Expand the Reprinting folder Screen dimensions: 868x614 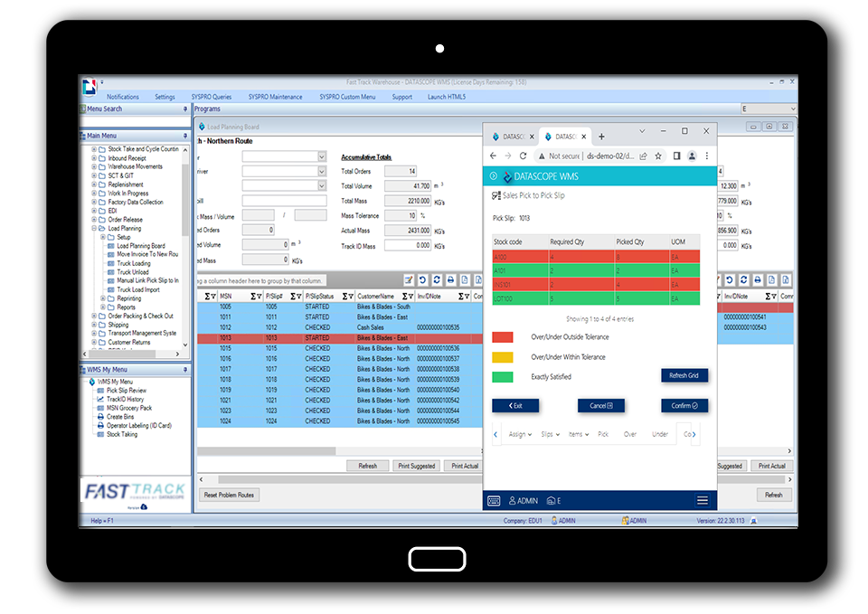tap(102, 298)
